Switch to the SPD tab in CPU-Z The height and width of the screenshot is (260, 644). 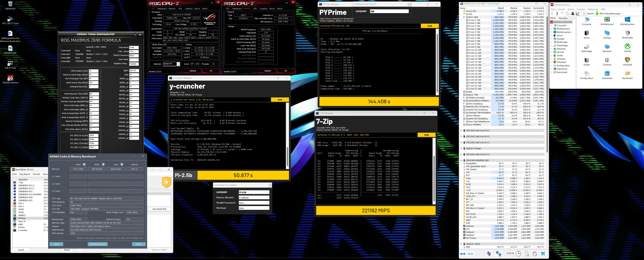[180, 8]
